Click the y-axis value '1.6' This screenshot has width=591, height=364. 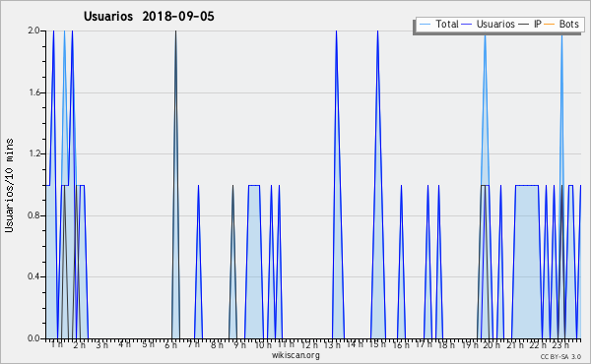[x=33, y=92]
